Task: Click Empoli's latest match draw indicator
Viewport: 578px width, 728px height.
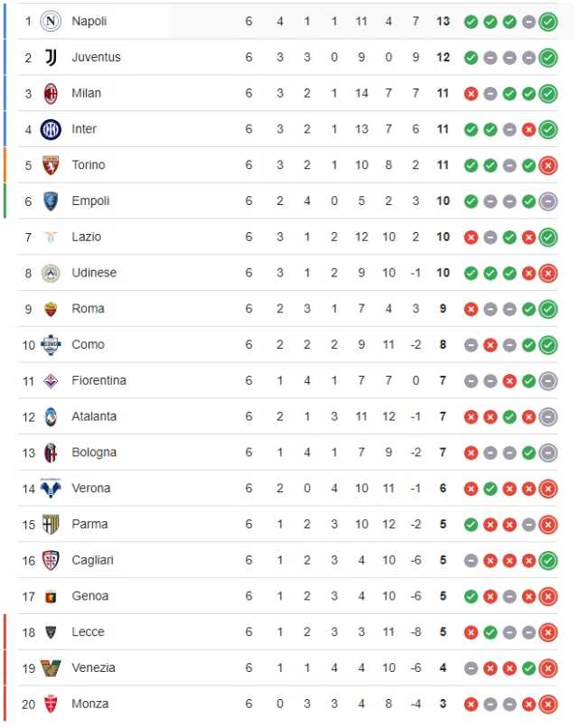Action: click(548, 201)
